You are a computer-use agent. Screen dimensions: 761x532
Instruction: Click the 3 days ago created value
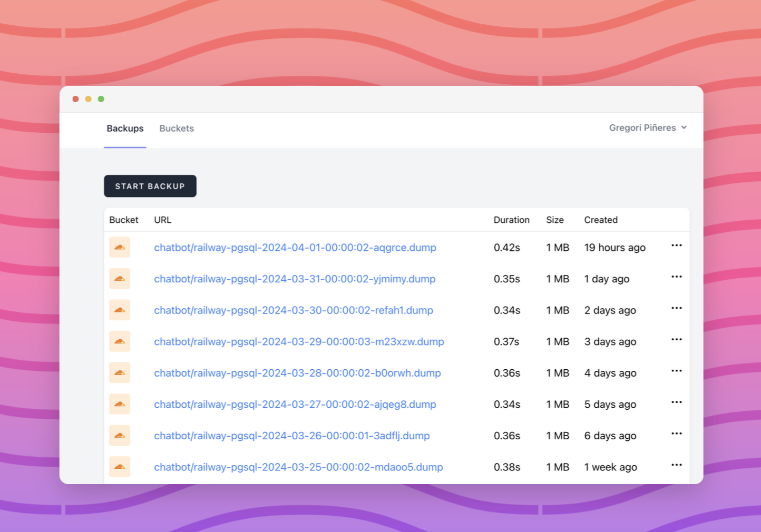pos(610,341)
